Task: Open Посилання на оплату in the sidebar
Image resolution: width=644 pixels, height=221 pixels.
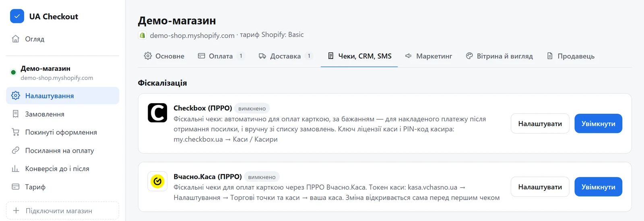Action: tap(62, 150)
